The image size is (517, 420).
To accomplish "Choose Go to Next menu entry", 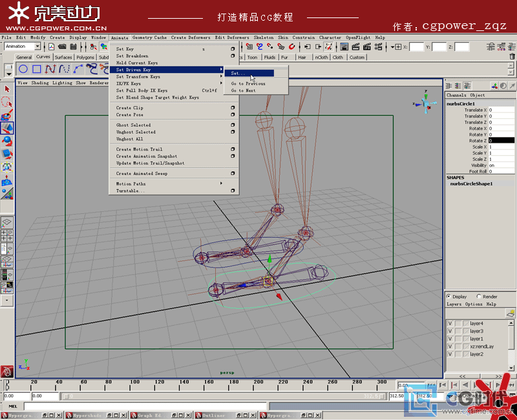I will [243, 90].
